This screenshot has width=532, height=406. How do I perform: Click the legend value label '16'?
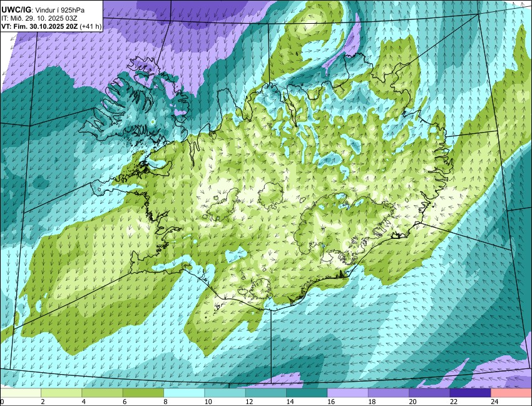tap(331, 402)
